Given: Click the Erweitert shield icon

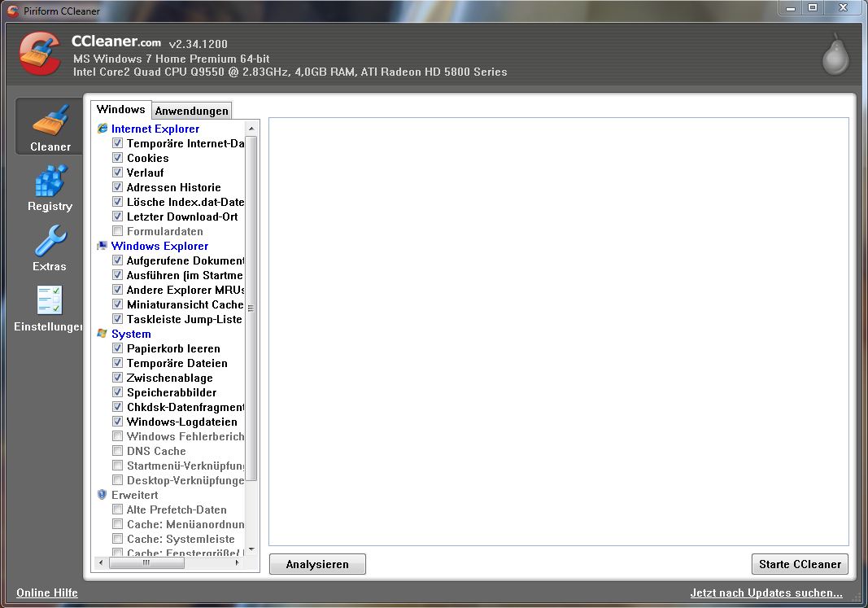Looking at the screenshot, I should (103, 495).
